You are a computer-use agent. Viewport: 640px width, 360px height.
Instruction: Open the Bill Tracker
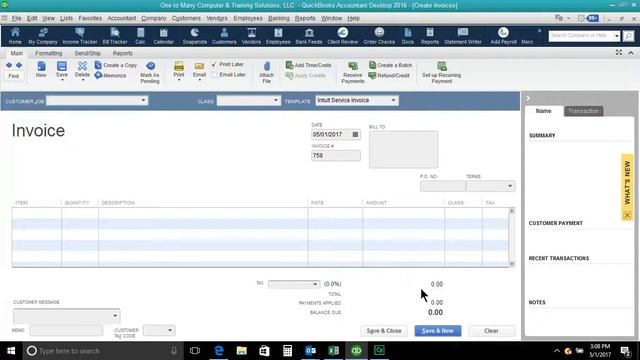pyautogui.click(x=115, y=36)
